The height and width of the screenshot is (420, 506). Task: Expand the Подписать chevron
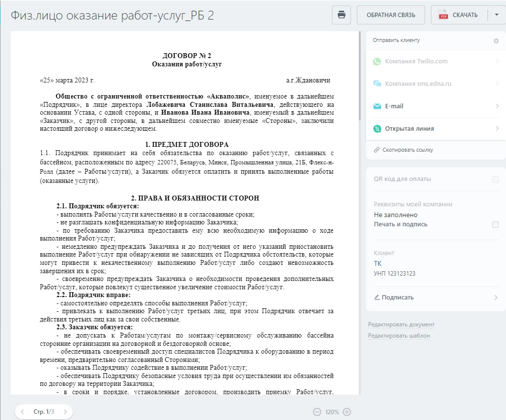click(496, 298)
